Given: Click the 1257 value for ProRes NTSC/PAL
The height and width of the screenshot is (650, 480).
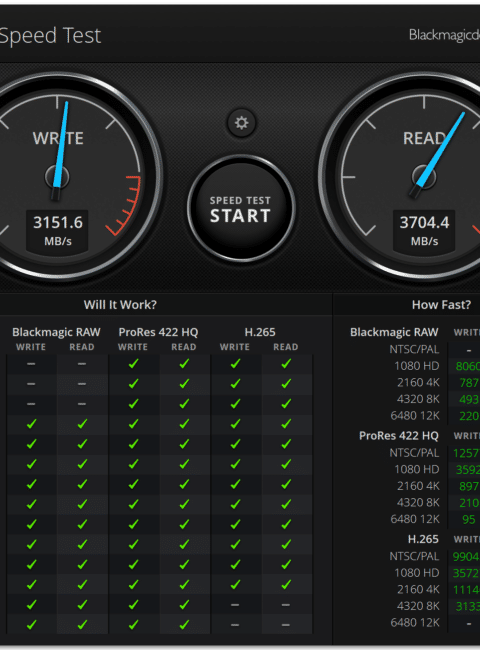Looking at the screenshot, I should pos(466,453).
